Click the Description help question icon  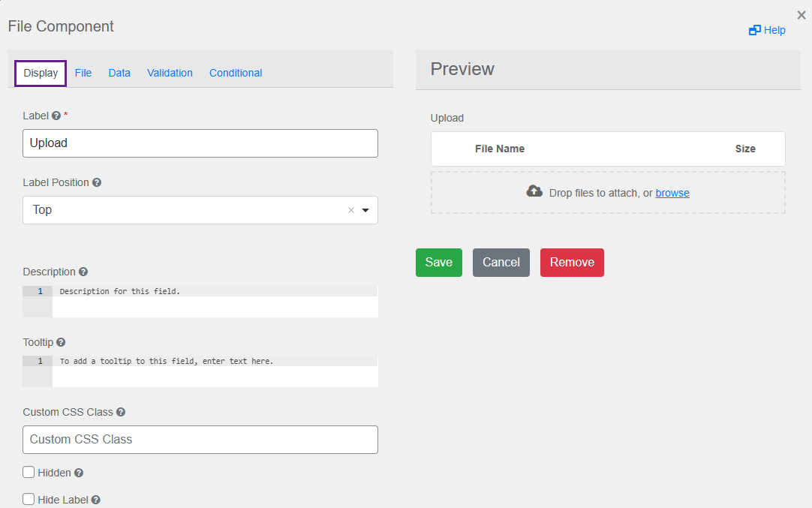point(83,272)
